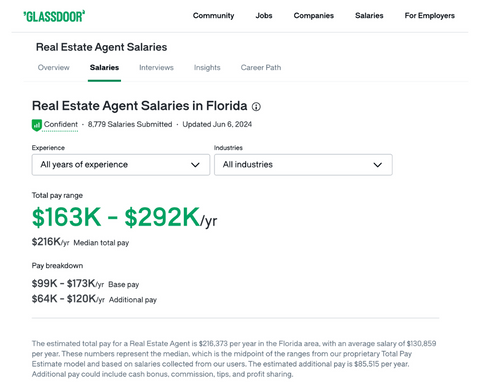Click the info icon beside Florida heading
The height and width of the screenshot is (384, 480).
pos(256,107)
